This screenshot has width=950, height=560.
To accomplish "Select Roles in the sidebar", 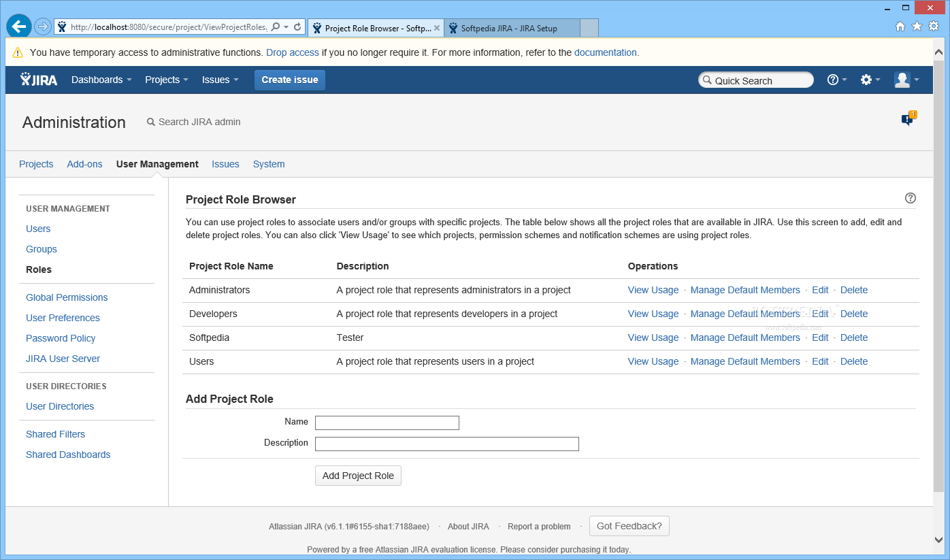I will click(39, 269).
